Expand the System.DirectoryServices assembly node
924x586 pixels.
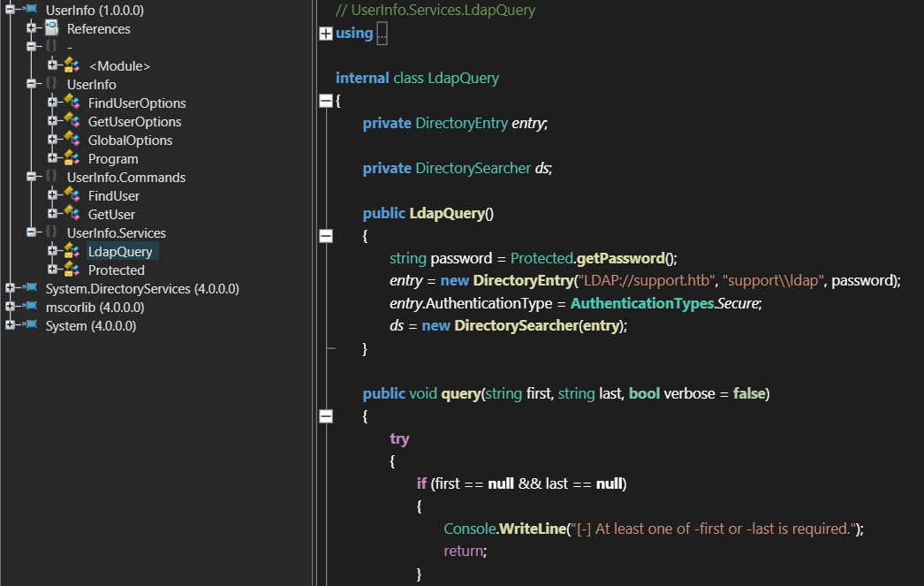pos(10,288)
